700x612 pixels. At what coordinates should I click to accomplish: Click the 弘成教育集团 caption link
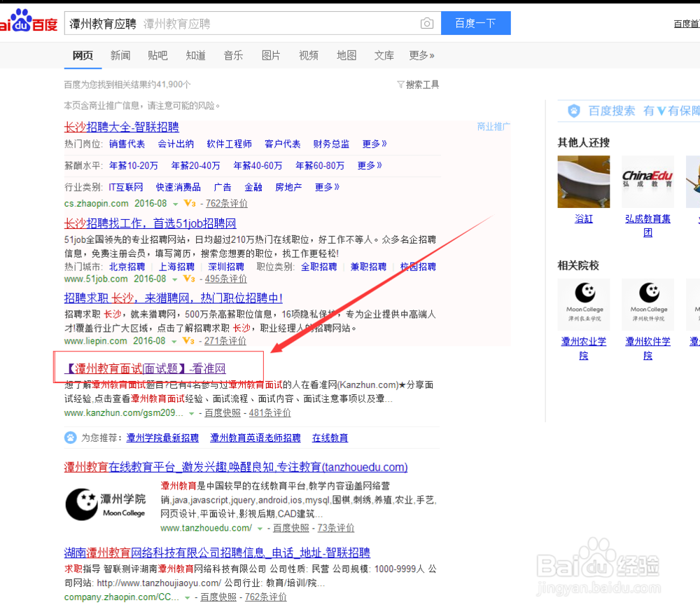click(x=647, y=225)
